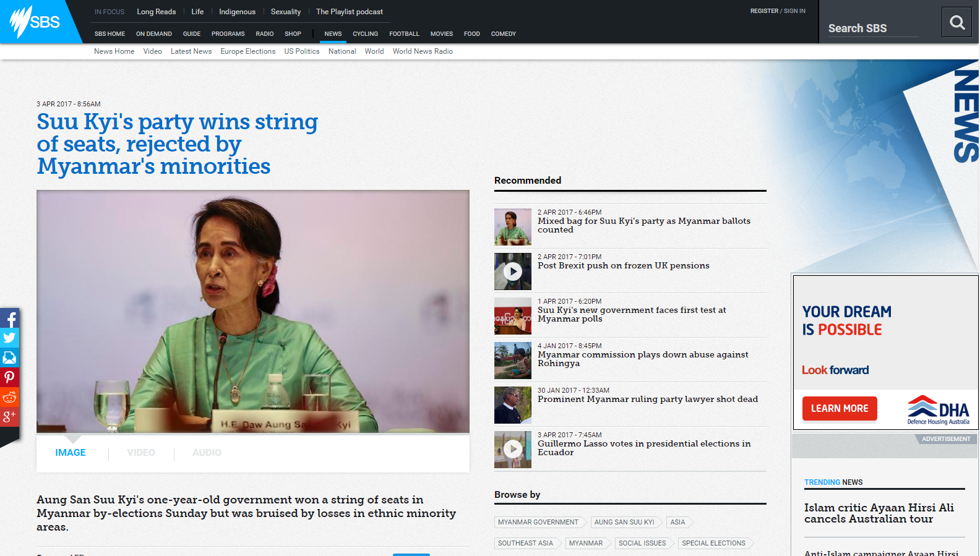This screenshot has width=980, height=556.
Task: Switch to the IMAGE tab
Action: pyautogui.click(x=71, y=453)
